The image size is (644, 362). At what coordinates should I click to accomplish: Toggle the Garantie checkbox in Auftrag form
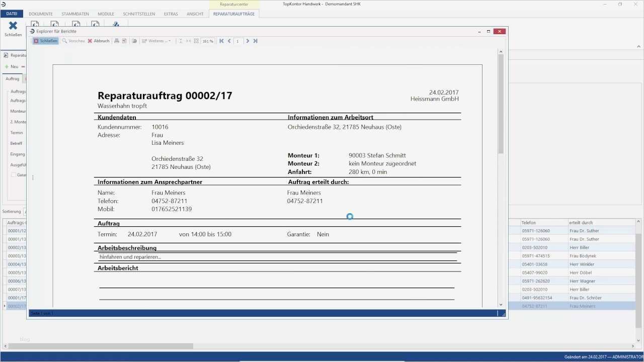click(14, 175)
